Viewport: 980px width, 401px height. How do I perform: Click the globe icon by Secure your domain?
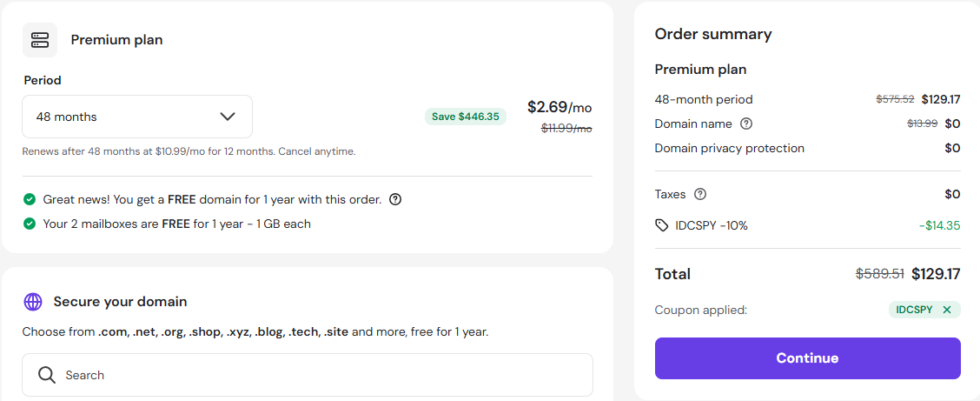pyautogui.click(x=32, y=302)
